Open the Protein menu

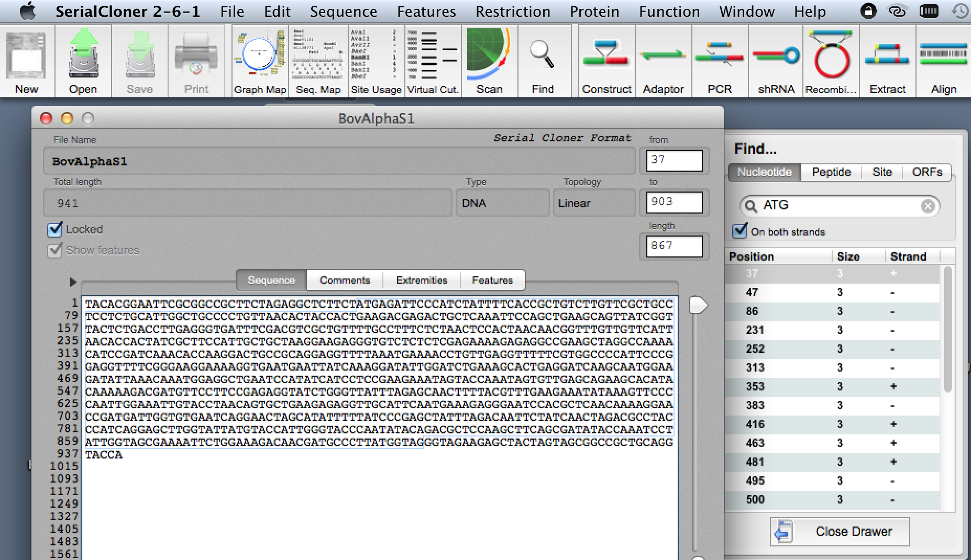tap(594, 12)
